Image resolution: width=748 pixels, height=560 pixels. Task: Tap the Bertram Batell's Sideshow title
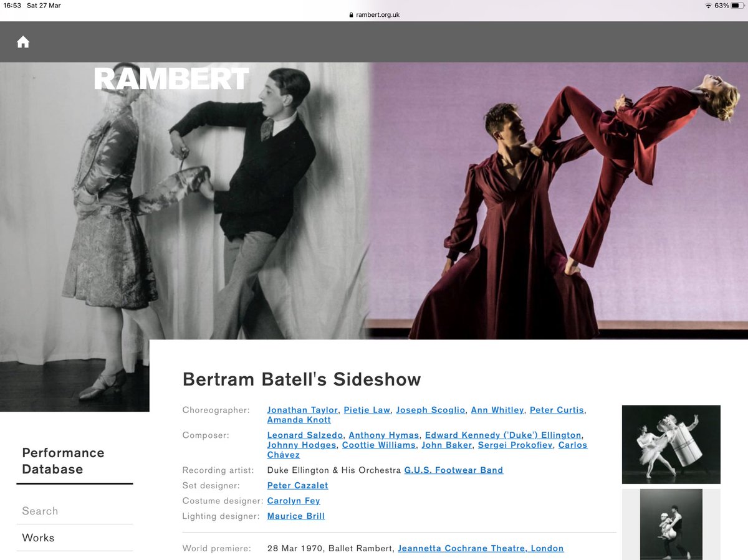coord(302,379)
